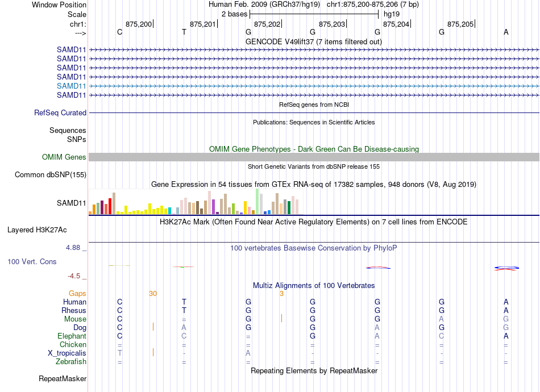The height and width of the screenshot is (392, 540).
Task: Click the OMIM Gene Phenotypes green title
Action: (314, 149)
